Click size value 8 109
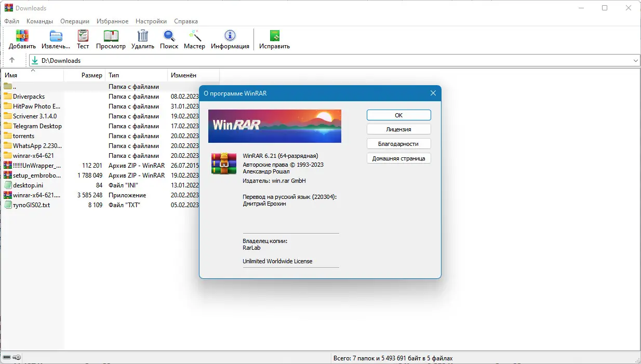The width and height of the screenshot is (641, 364). [95, 205]
